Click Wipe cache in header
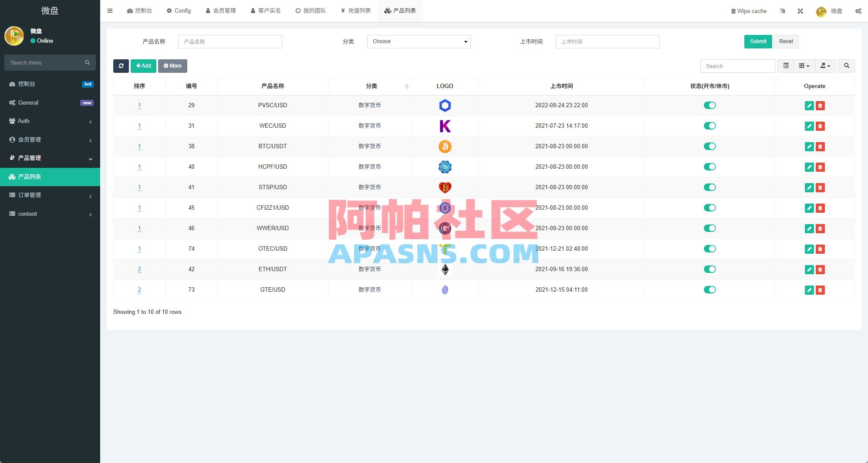868x463 pixels. (x=749, y=11)
